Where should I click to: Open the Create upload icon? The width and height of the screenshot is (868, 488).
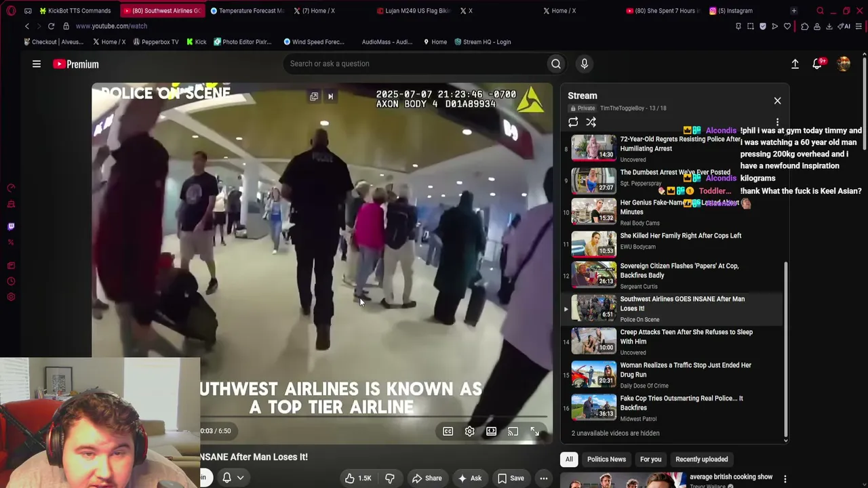795,64
